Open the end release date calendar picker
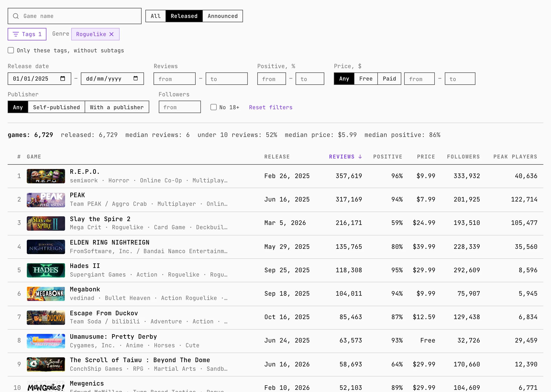The image size is (551, 392). (135, 79)
